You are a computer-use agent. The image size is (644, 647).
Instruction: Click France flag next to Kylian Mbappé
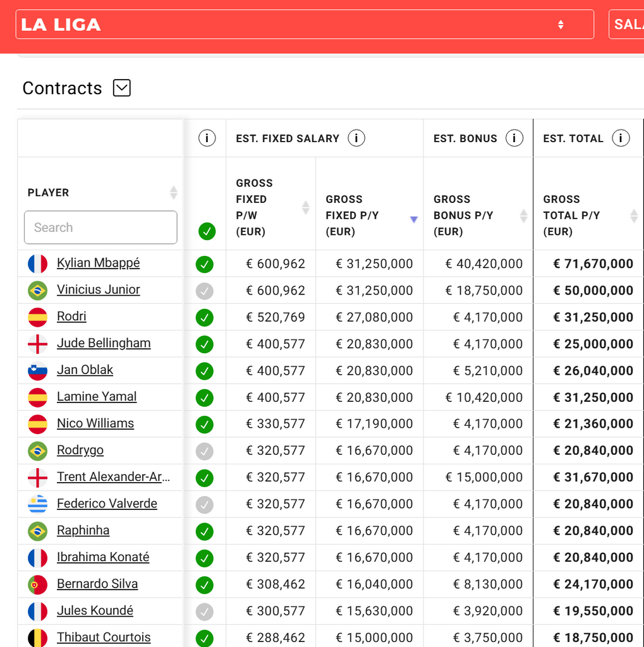point(37,264)
